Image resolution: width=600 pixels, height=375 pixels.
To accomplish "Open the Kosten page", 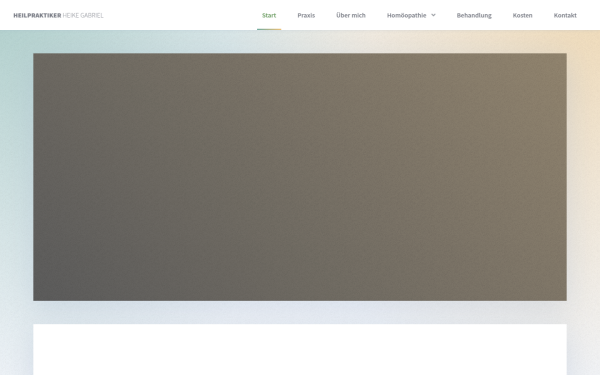I will click(x=522, y=15).
